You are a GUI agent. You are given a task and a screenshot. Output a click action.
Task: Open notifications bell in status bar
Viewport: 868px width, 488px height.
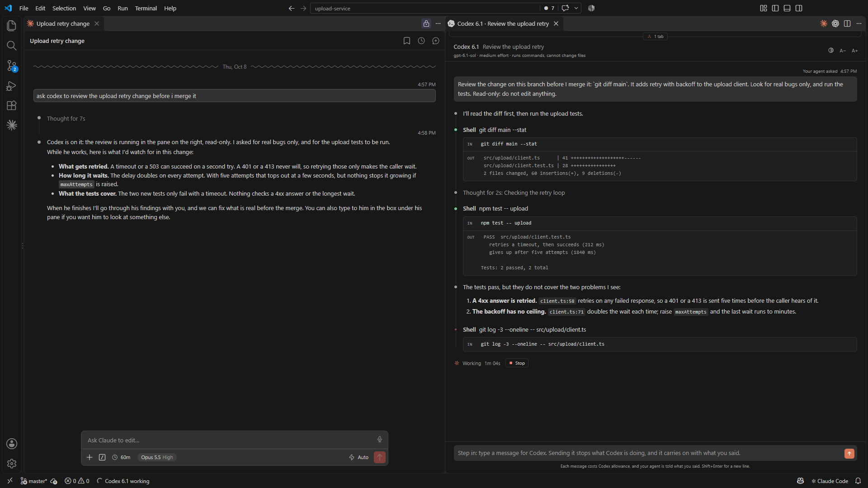(858, 481)
